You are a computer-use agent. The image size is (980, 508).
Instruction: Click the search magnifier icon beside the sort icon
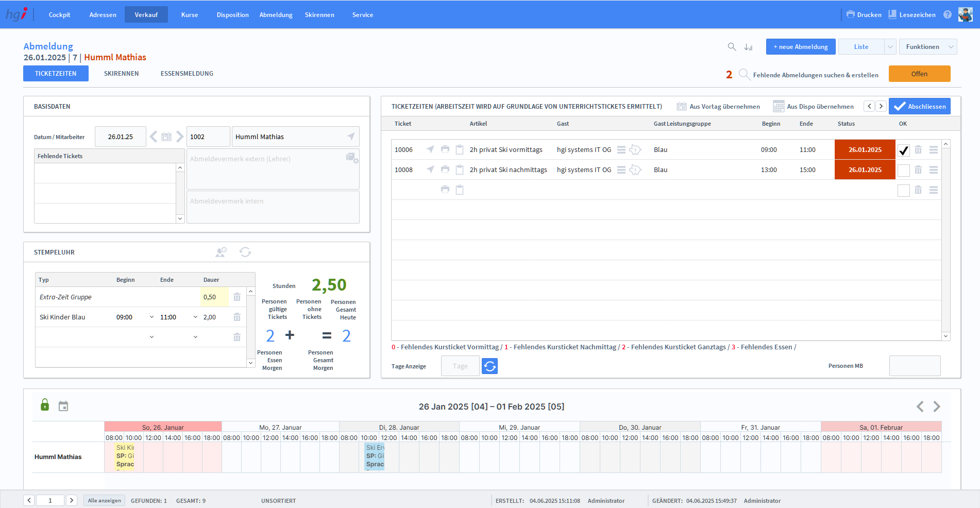click(732, 47)
